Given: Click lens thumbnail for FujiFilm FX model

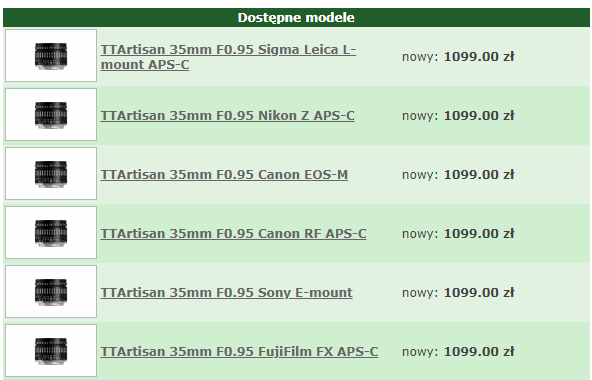Looking at the screenshot, I should [51, 350].
